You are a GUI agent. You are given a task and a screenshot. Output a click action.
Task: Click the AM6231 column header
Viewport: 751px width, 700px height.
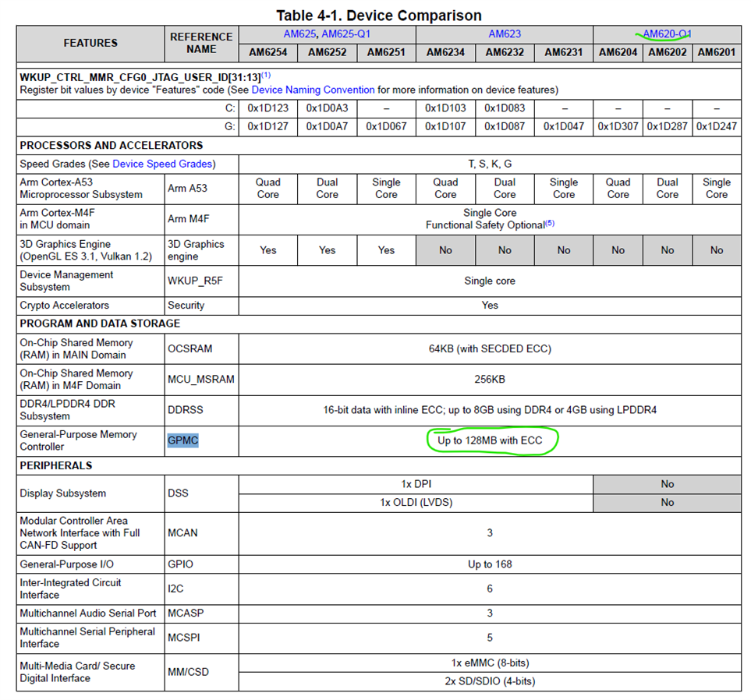(x=564, y=52)
